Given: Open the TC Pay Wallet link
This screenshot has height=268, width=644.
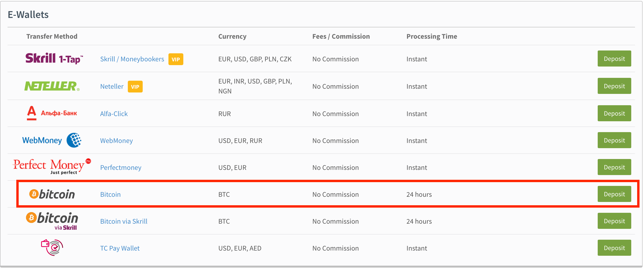Looking at the screenshot, I should pos(120,248).
